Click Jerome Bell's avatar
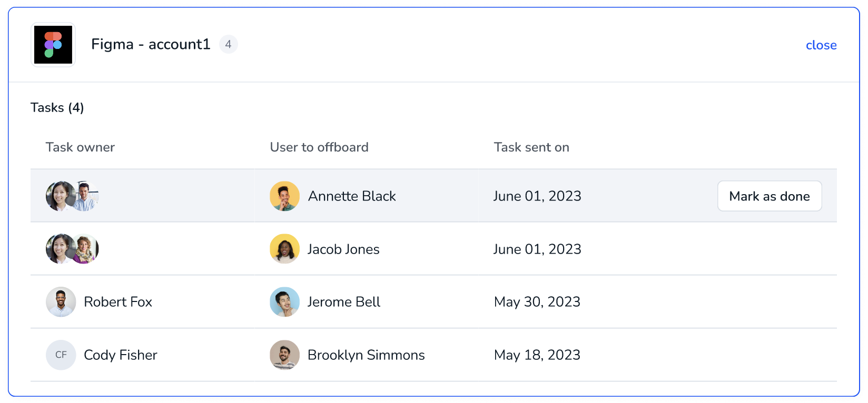The image size is (868, 403). click(x=284, y=302)
